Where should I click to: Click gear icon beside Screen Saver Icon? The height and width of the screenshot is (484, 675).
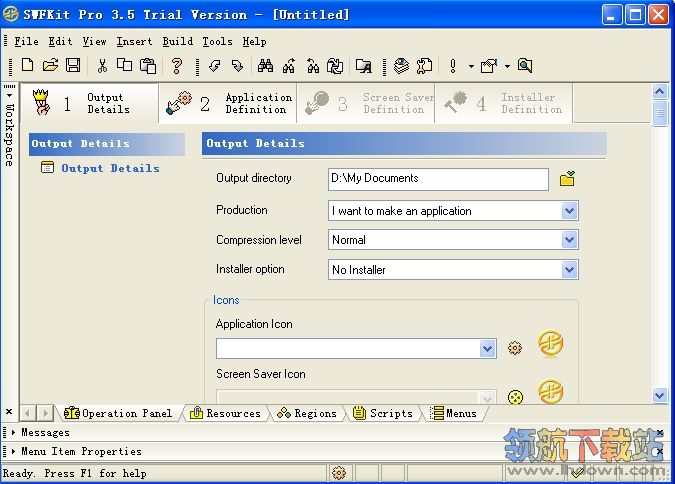tap(515, 397)
